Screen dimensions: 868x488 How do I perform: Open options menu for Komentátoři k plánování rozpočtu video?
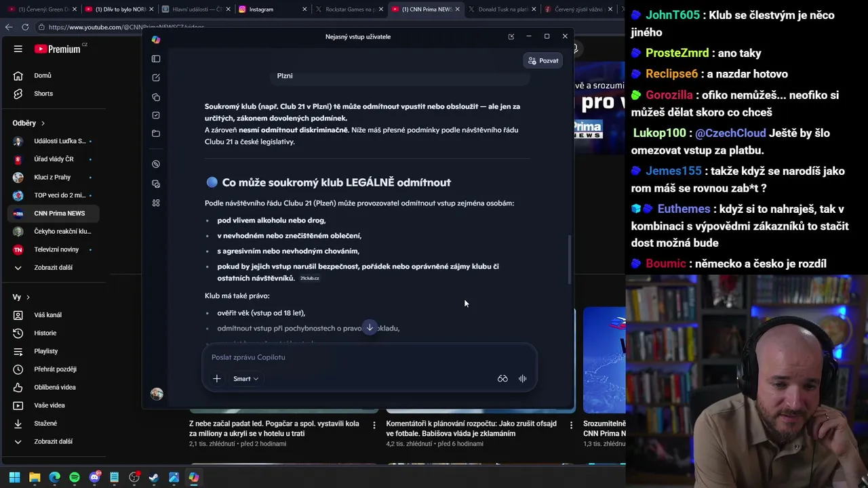click(x=571, y=425)
